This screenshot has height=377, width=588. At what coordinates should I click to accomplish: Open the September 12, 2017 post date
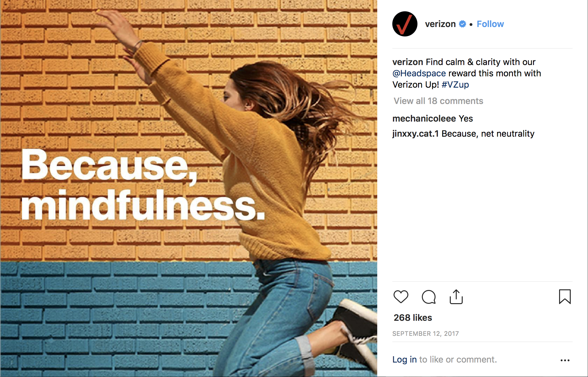[x=425, y=334]
